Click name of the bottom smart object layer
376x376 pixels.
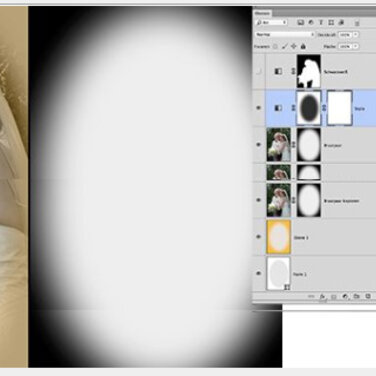coord(300,274)
